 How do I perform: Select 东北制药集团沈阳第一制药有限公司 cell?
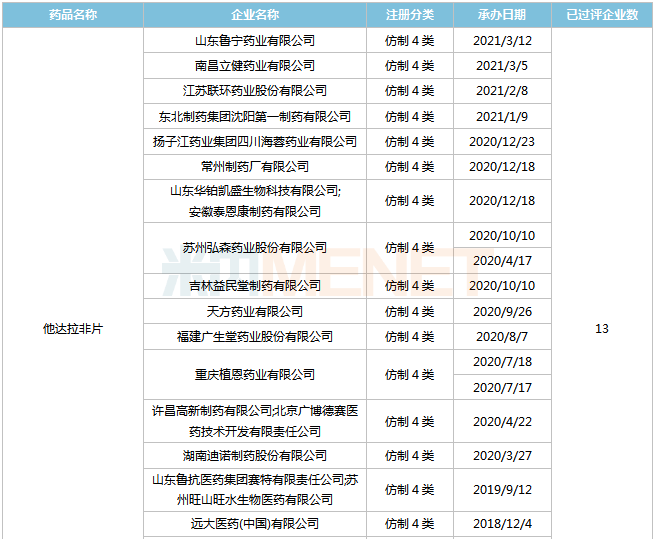(x=255, y=117)
